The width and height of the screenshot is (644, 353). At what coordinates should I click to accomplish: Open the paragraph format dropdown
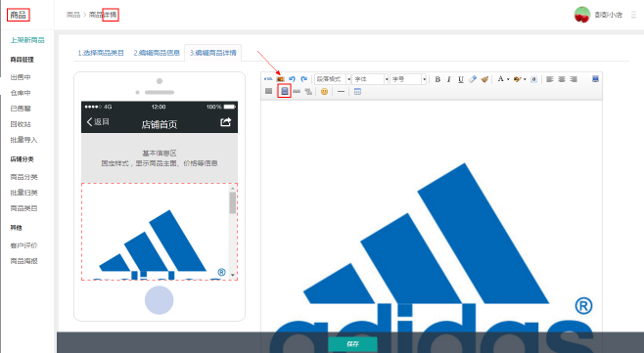tap(333, 79)
